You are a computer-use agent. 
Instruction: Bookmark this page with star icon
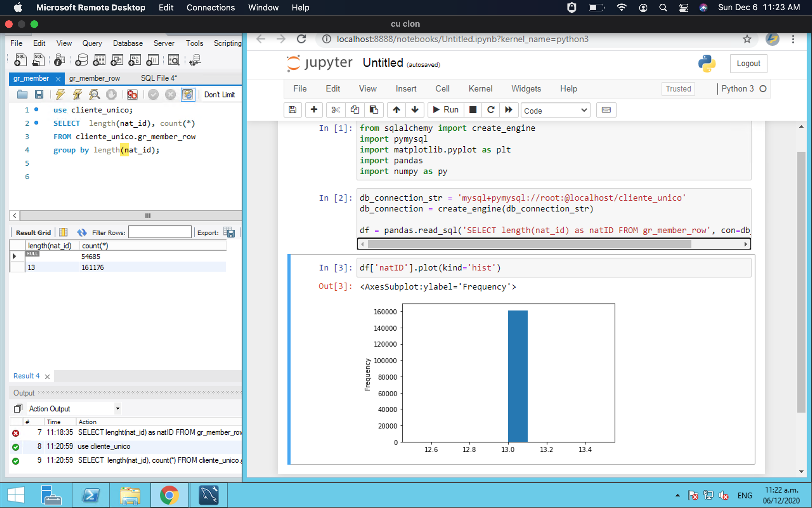click(x=747, y=39)
